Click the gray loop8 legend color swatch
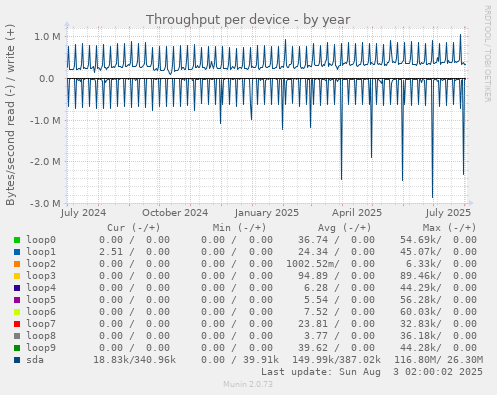497x395 pixels. 17,336
